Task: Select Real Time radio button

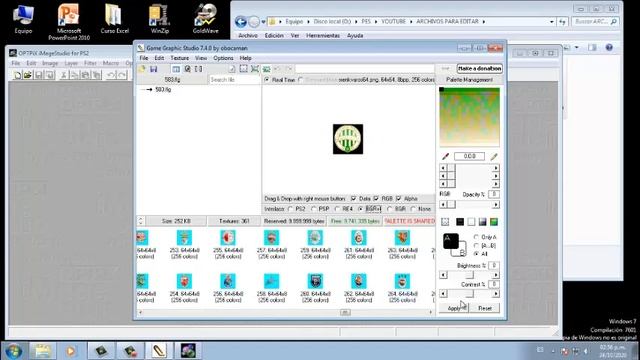Action: click(267, 80)
